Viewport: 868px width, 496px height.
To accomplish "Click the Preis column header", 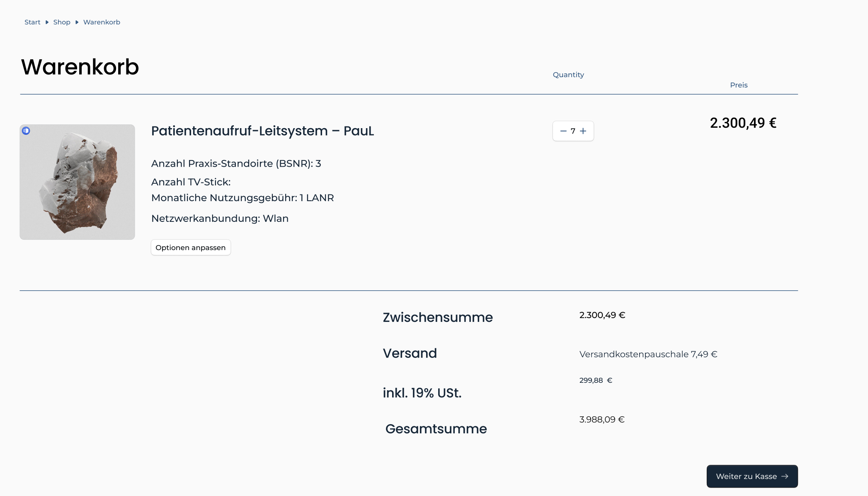I will coord(739,85).
